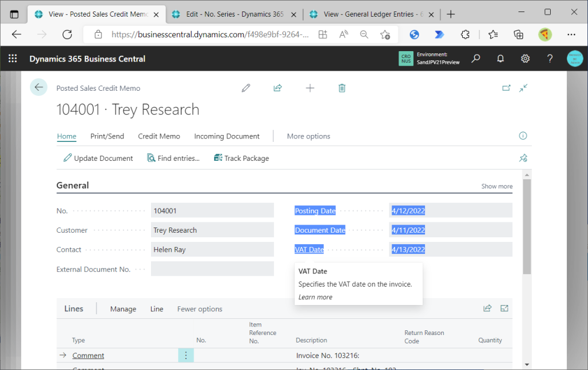Click Track Package action
This screenshot has height=370, width=588.
point(242,158)
